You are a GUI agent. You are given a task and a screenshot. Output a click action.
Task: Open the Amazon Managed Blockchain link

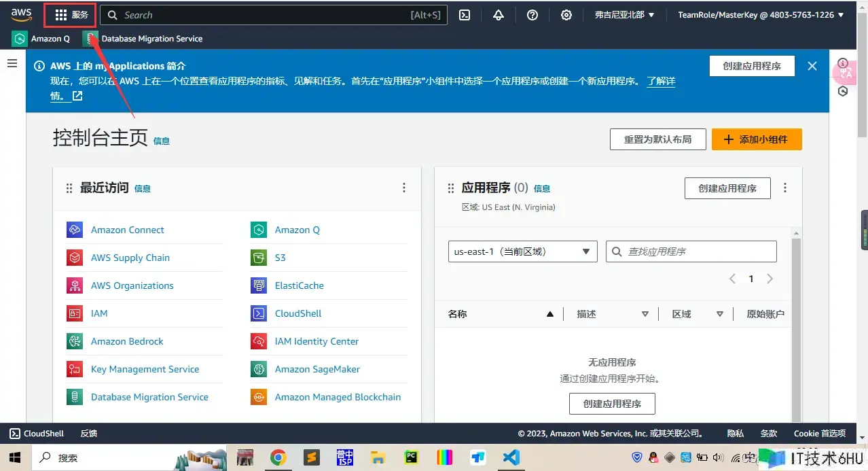coord(338,397)
